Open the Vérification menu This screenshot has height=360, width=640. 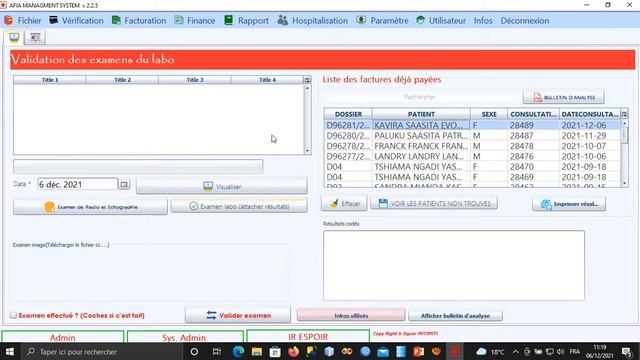pos(76,20)
